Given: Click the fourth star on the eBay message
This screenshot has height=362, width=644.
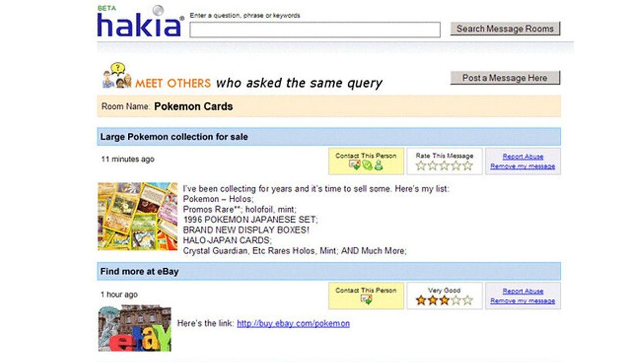Looking at the screenshot, I should 456,300.
